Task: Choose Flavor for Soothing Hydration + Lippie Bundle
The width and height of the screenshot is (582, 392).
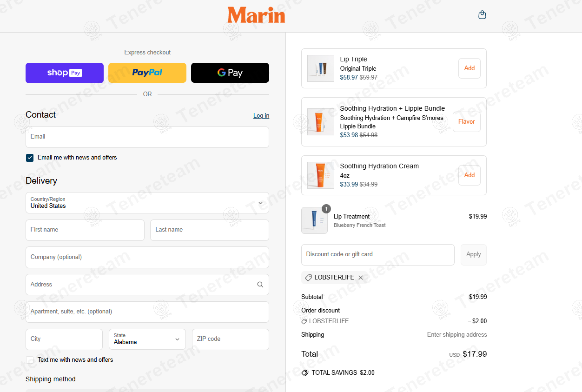Action: [x=467, y=122]
